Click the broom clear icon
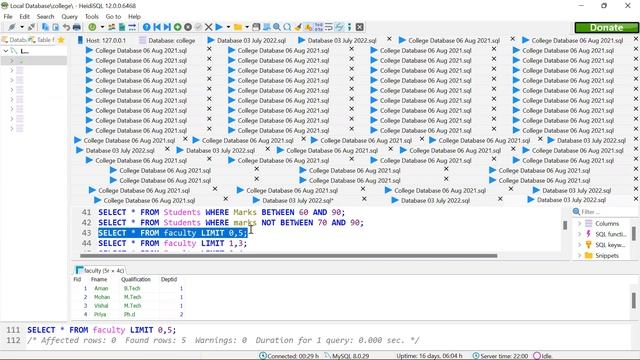This screenshot has height=360, width=640. point(298,27)
